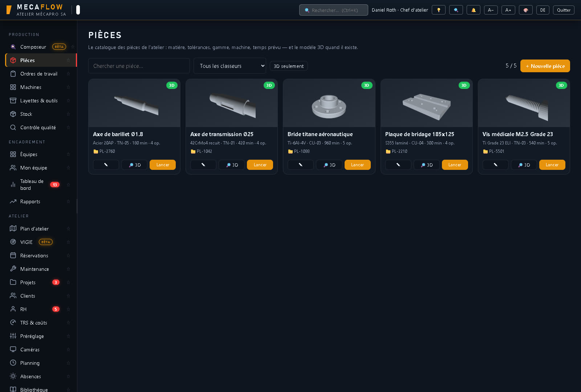Open Équipes in the sidebar

pyautogui.click(x=40, y=154)
